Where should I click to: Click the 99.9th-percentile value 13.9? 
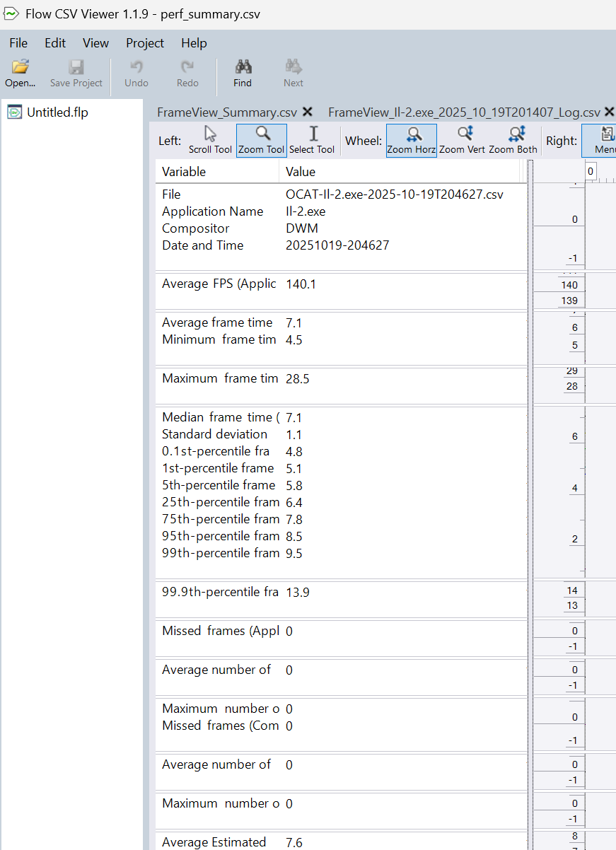click(x=298, y=592)
